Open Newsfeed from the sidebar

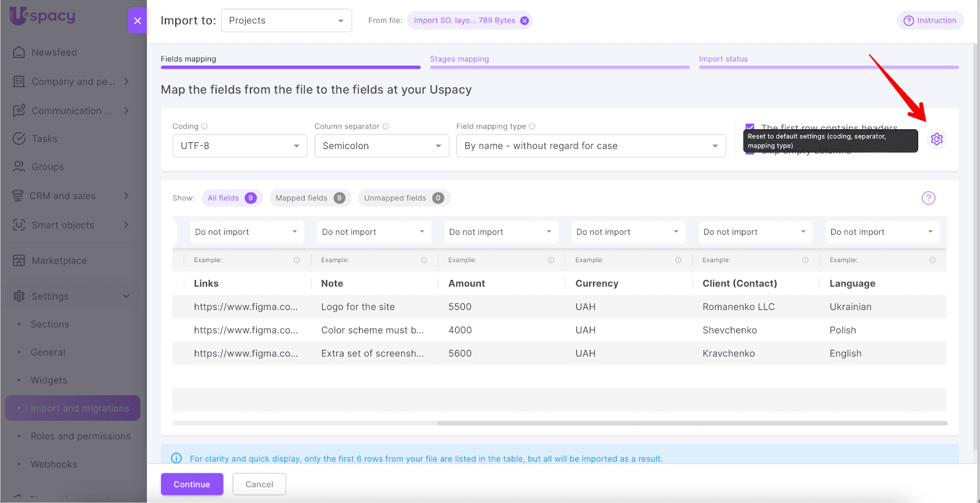pyautogui.click(x=54, y=53)
